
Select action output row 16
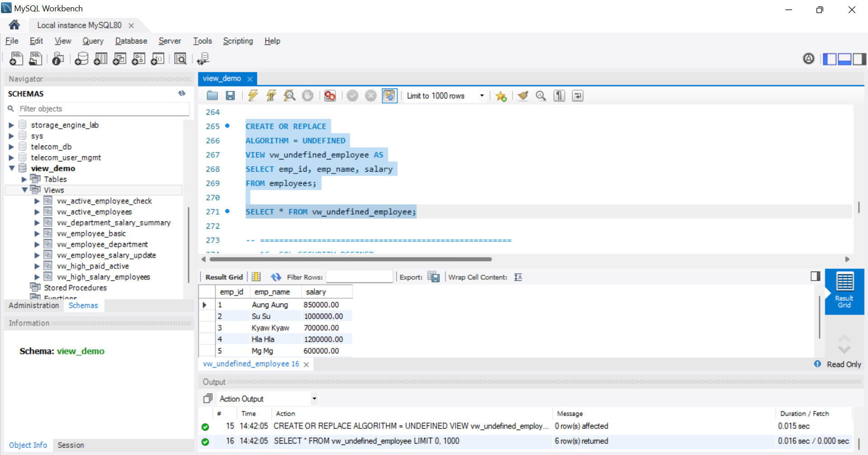(525, 441)
